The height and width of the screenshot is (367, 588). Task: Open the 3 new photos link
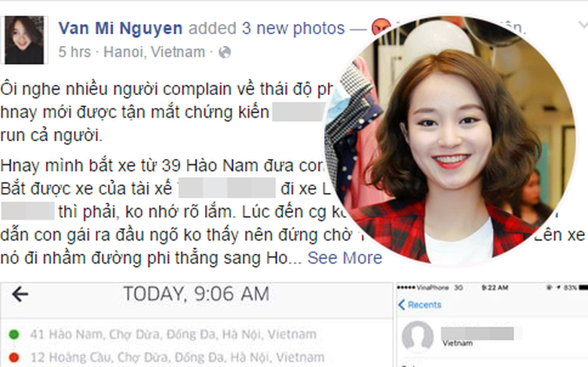tap(293, 29)
